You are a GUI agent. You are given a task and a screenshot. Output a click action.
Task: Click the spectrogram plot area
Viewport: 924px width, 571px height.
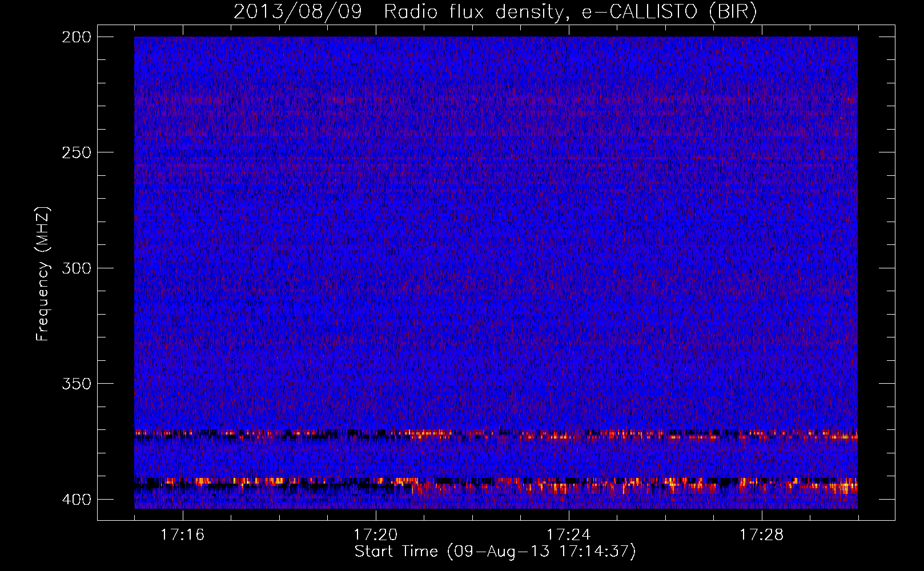click(496, 272)
